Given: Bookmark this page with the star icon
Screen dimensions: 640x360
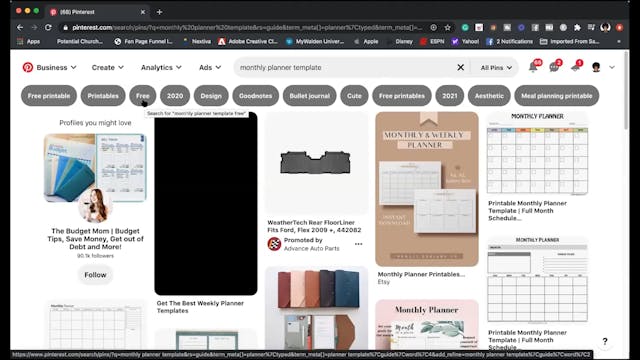Looking at the screenshot, I should coord(448,27).
